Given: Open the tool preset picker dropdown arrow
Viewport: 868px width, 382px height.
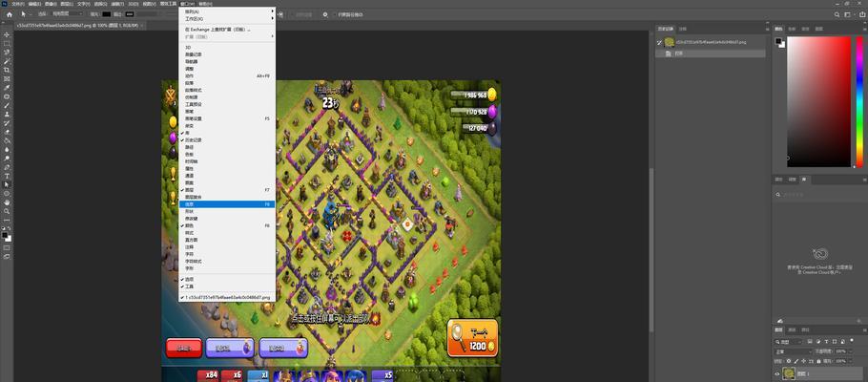Looking at the screenshot, I should pos(30,14).
